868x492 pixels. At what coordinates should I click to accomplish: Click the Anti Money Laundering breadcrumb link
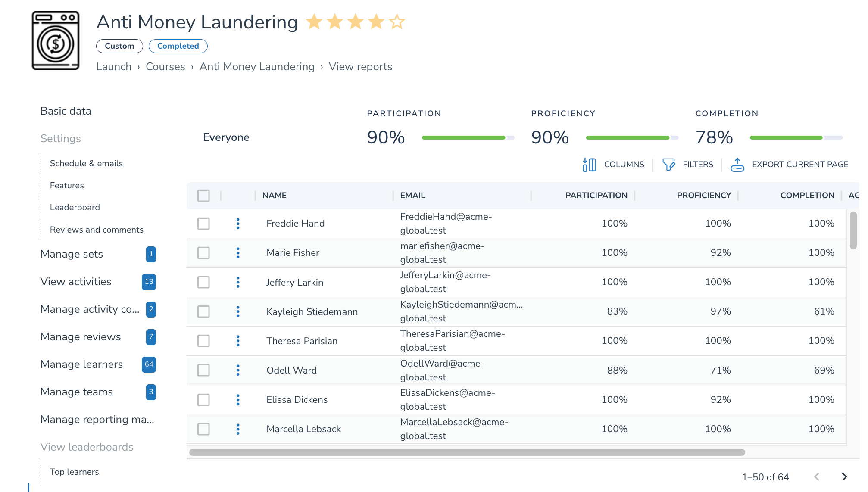pyautogui.click(x=257, y=67)
